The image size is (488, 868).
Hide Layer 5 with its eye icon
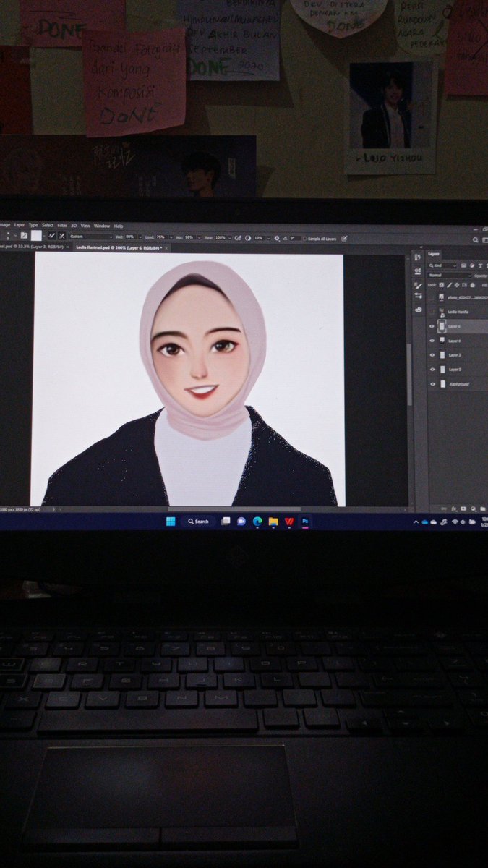click(432, 370)
